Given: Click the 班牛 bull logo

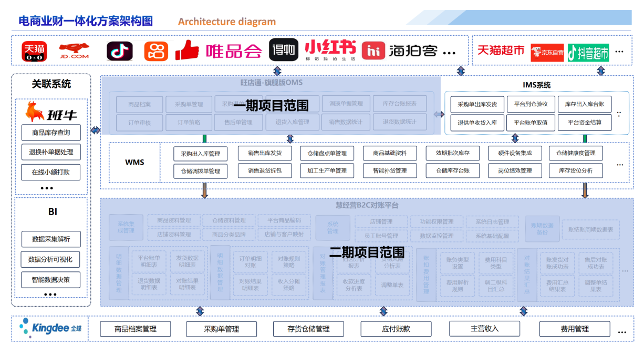Looking at the screenshot, I should (50, 112).
